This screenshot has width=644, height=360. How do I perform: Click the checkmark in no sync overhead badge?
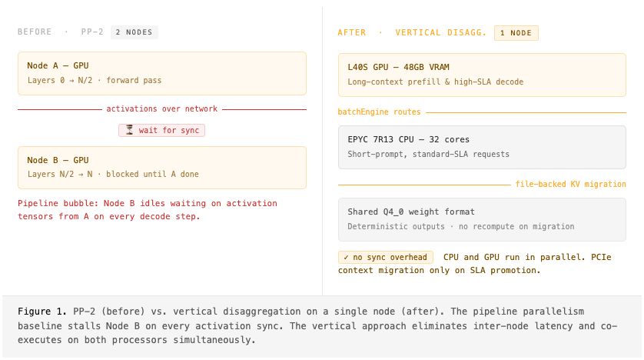[x=346, y=258]
